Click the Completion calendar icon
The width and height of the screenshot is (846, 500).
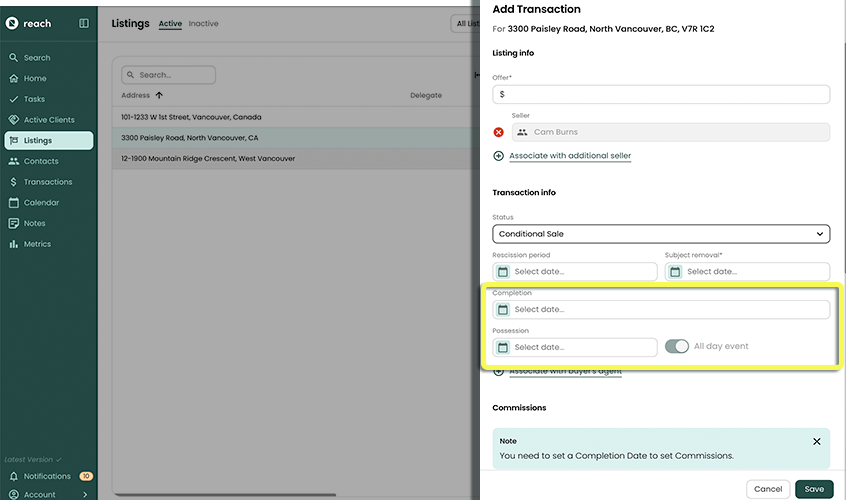point(503,310)
